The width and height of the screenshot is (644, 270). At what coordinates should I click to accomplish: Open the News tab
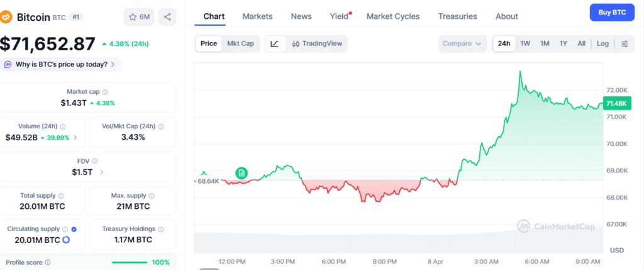301,16
